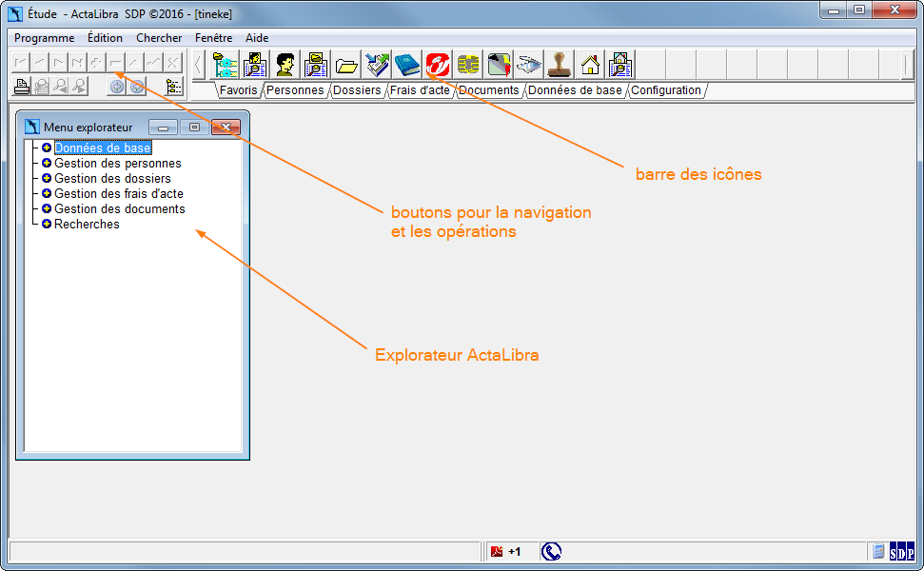This screenshot has height=571, width=924.
Task: Jump to the last record navigation button
Action: 77,63
